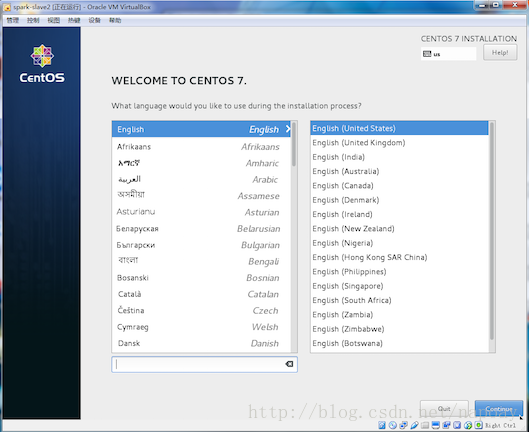This screenshot has height=432, width=529.
Task: Select English (Hong Kong SAR China) locale
Action: pyautogui.click(x=399, y=258)
